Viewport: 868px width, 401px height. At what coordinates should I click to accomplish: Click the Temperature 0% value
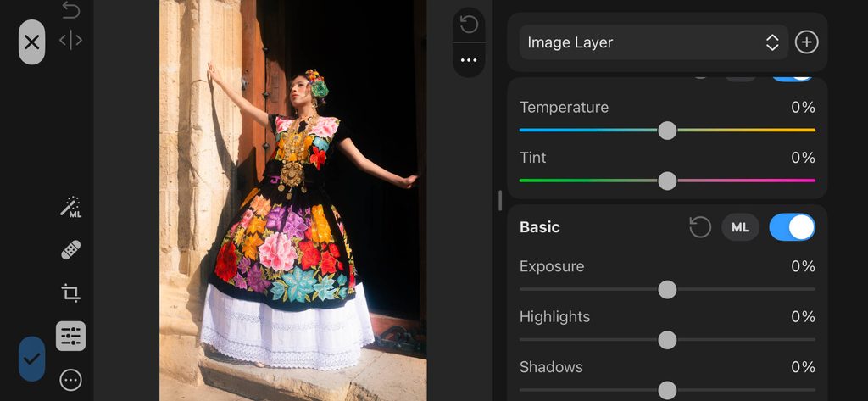803,107
